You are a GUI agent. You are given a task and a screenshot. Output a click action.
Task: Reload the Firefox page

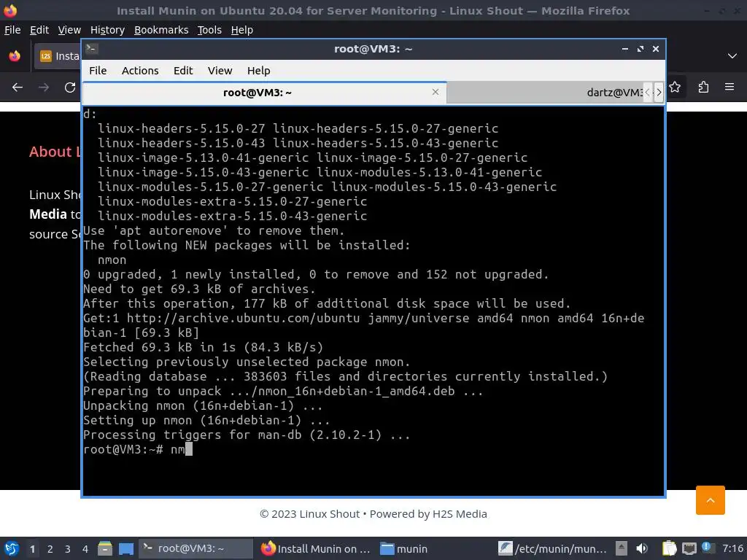(70, 87)
